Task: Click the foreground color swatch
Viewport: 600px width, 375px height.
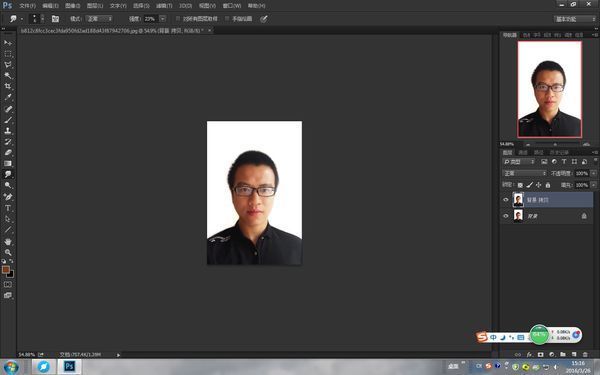Action: tap(6, 269)
